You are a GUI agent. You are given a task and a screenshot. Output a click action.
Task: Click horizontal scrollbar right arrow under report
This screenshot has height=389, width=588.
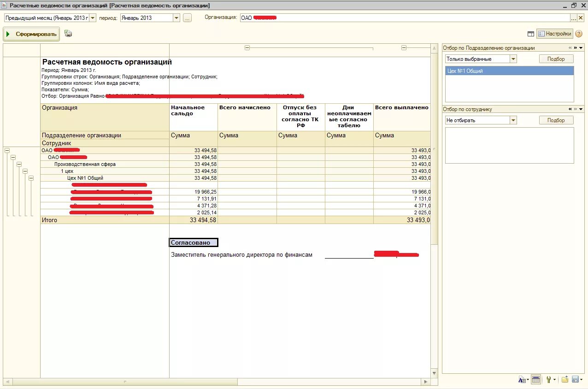coord(426,382)
